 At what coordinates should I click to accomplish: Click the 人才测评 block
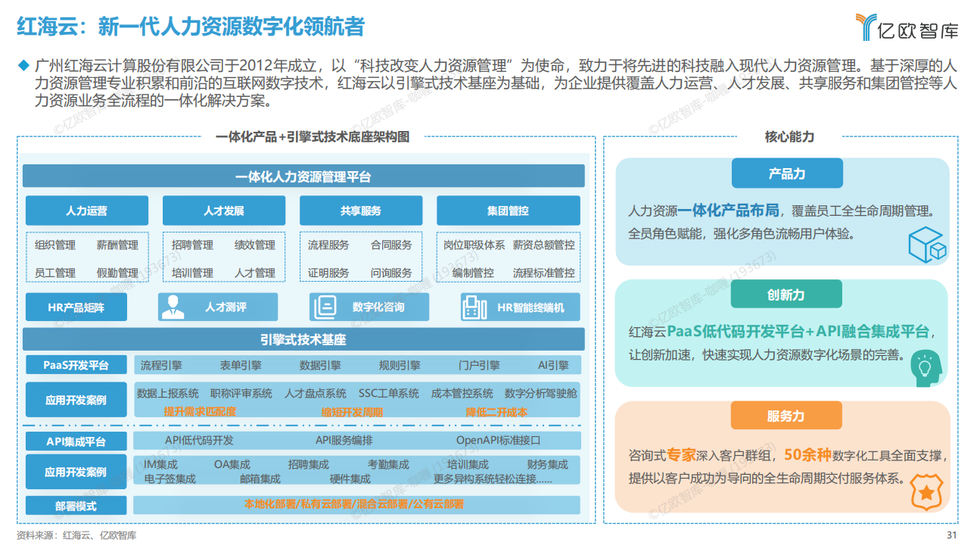[x=218, y=307]
